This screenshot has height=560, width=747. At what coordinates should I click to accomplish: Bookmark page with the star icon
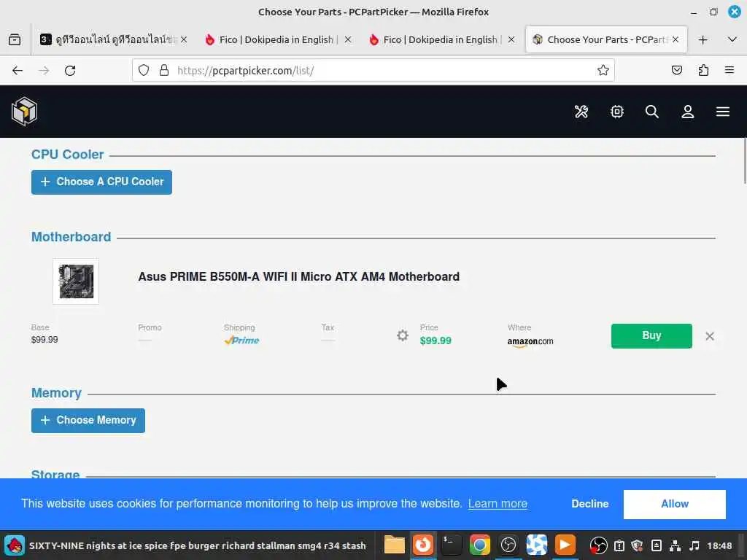(603, 71)
